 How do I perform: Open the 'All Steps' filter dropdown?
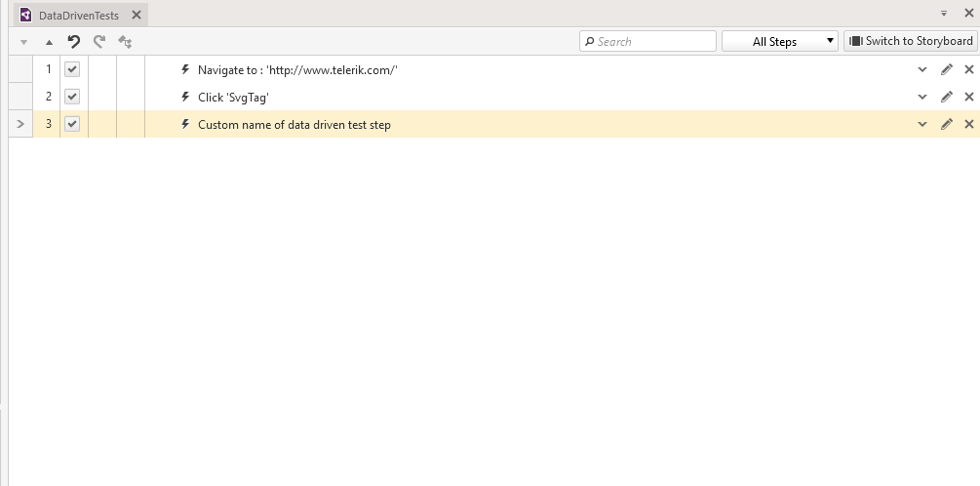pyautogui.click(x=779, y=41)
